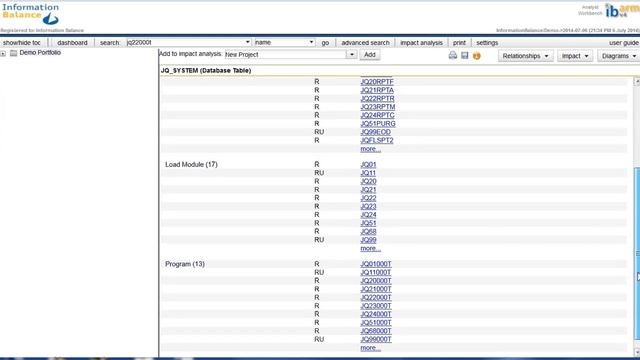Click the Load Module (17) label
This screenshot has height=360, width=640.
click(x=191, y=164)
